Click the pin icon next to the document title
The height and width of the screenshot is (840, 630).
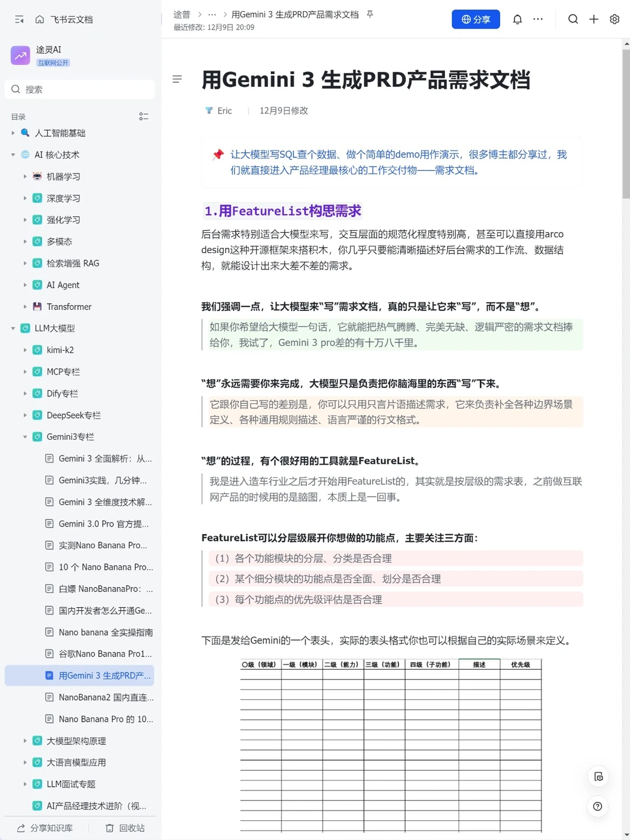coord(370,14)
